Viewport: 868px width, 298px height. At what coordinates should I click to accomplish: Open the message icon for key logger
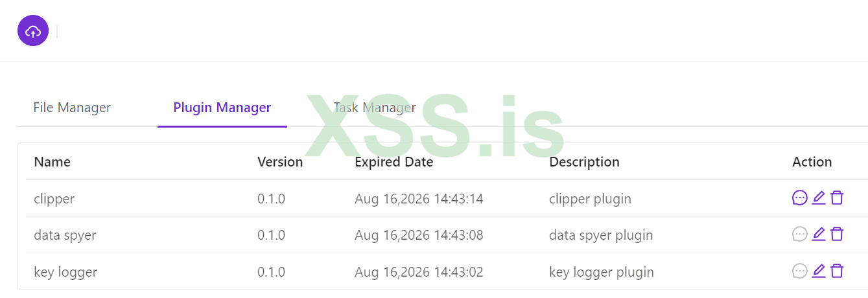800,271
